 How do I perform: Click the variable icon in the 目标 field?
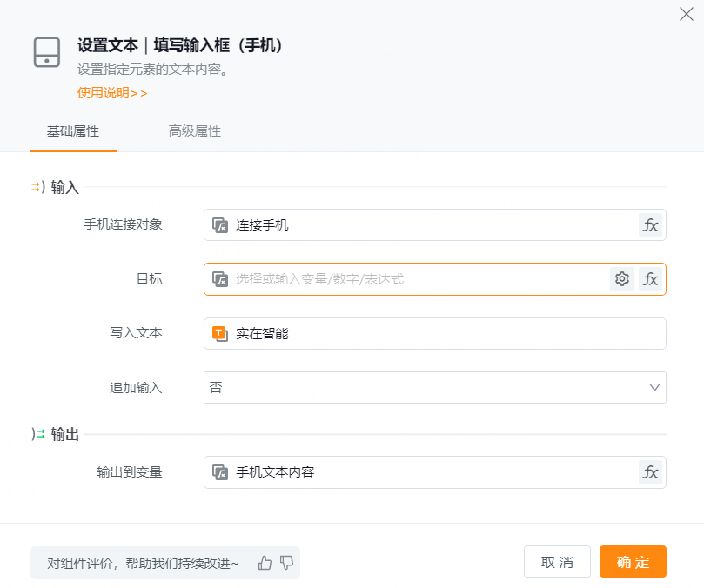(x=220, y=279)
